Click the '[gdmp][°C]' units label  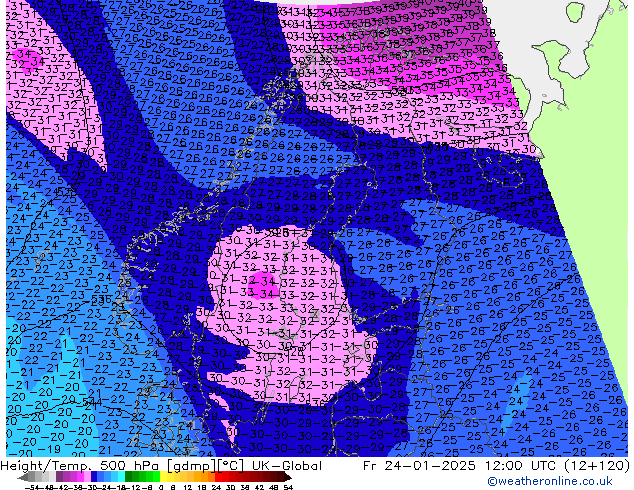pos(205,466)
